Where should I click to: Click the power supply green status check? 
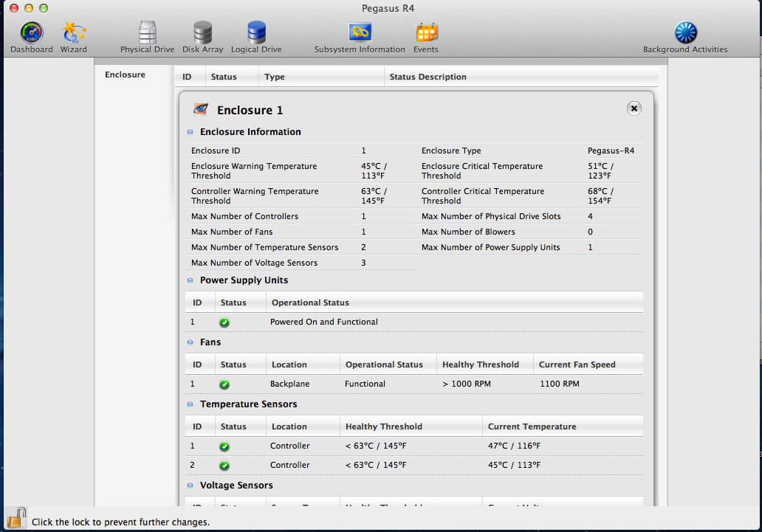click(x=224, y=322)
